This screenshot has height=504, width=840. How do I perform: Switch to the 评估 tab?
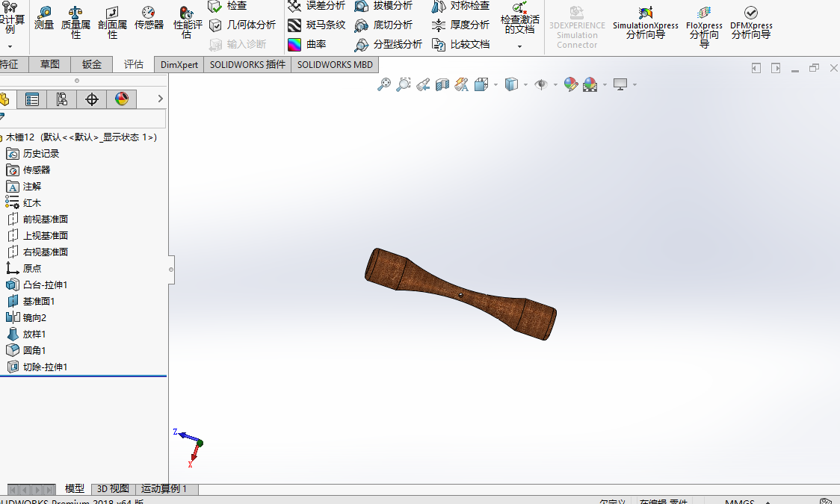[x=133, y=64]
